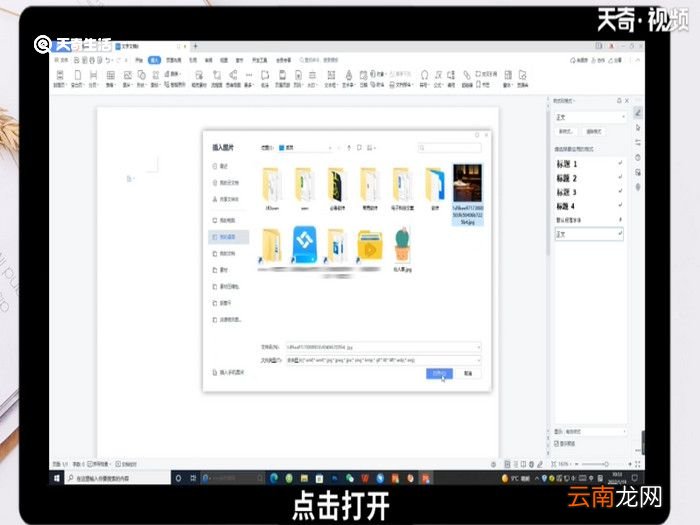700x525 pixels.
Task: Open the Shapes tool in the ribbon
Action: pyautogui.click(x=141, y=78)
